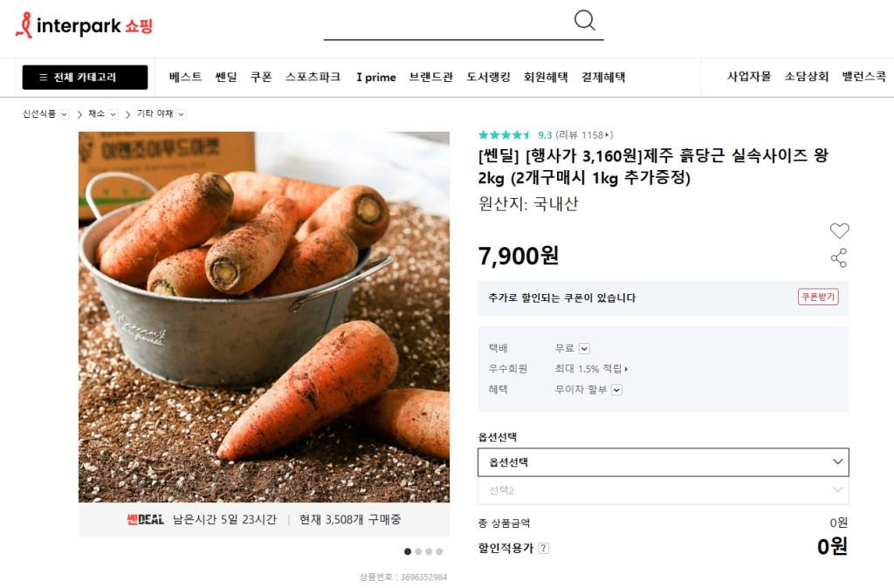
Task: Open reviews arrow next to 리뷰 1158
Action: [x=609, y=135]
